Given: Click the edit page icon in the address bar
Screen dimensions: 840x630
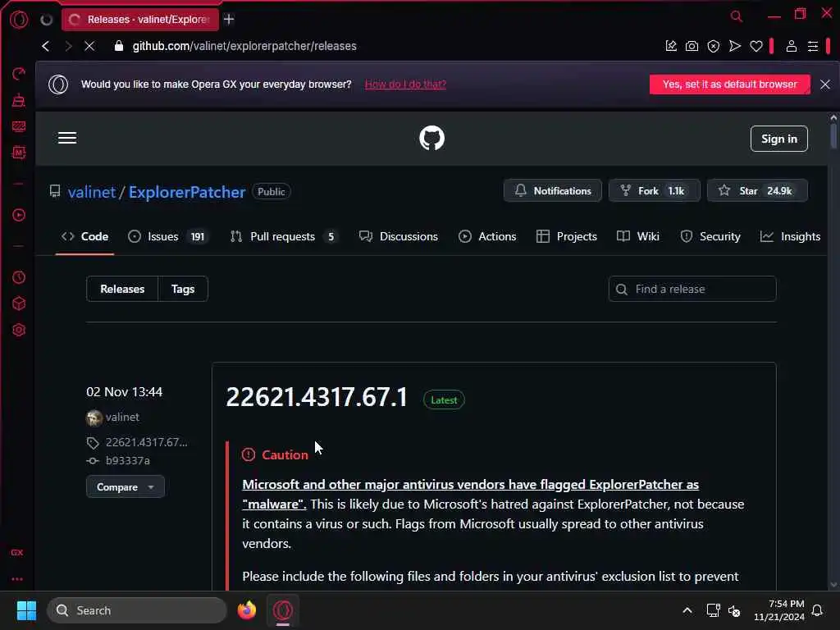Looking at the screenshot, I should (671, 46).
